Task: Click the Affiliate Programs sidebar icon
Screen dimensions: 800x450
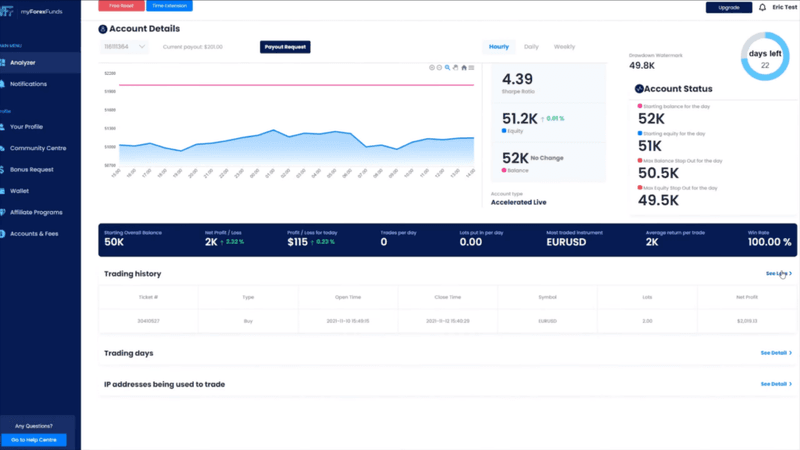Action: pyautogui.click(x=3, y=212)
